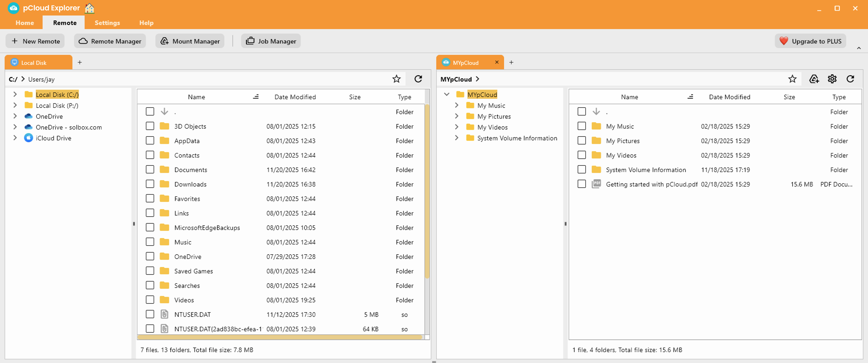This screenshot has height=363, width=868.
Task: Select the Getting started with pCloud.pdf checkbox
Action: click(x=582, y=184)
